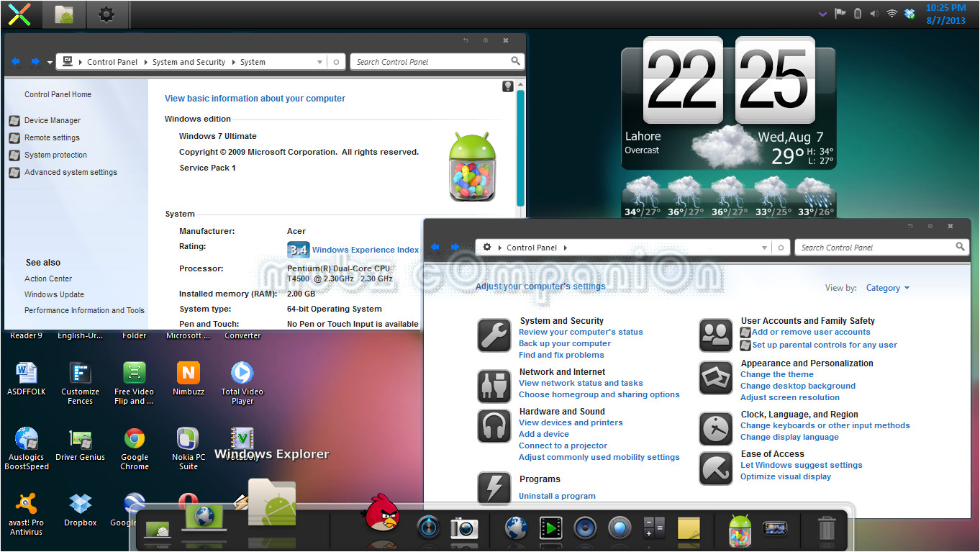Click the Clock, Language, and Region icon

tap(716, 430)
